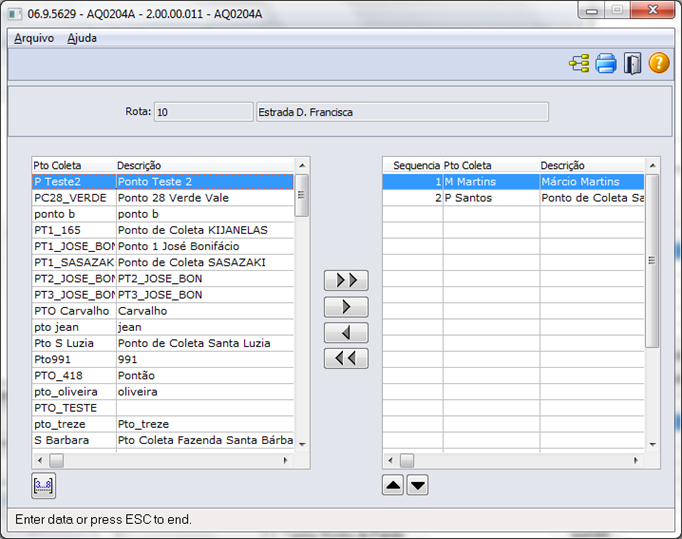The width and height of the screenshot is (682, 539).
Task: Click the Estrada D. Francisca description field
Action: pyautogui.click(x=402, y=112)
